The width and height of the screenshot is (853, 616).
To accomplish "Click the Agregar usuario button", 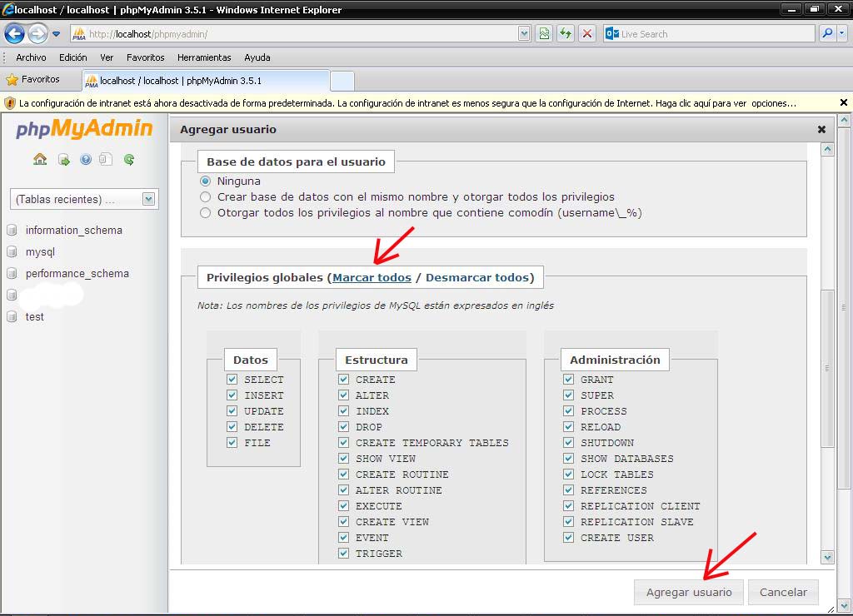I will (689, 592).
